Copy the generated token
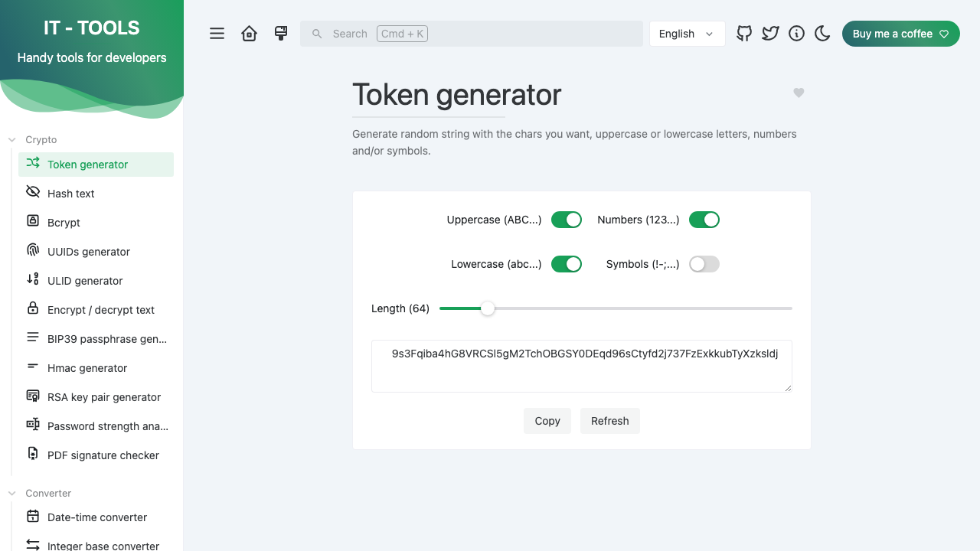 coord(547,421)
